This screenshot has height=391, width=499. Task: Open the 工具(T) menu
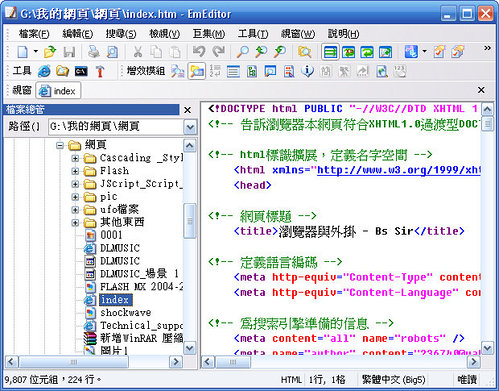tap(253, 34)
